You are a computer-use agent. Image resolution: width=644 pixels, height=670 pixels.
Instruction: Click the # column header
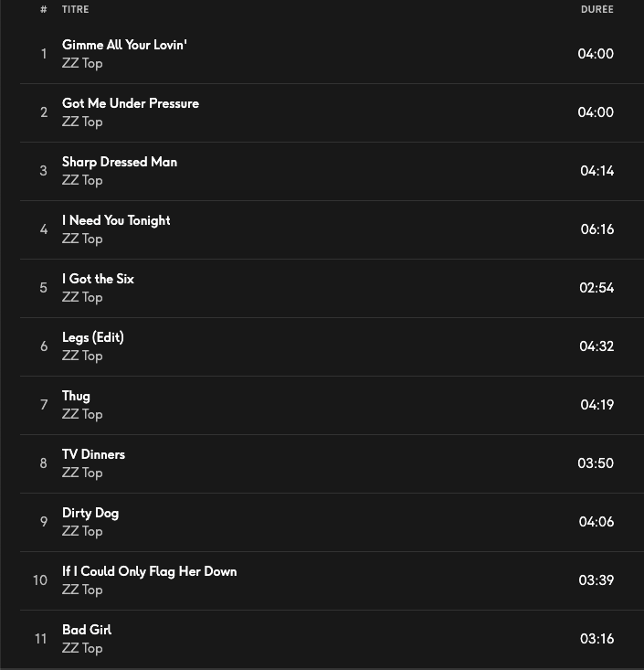pyautogui.click(x=43, y=9)
